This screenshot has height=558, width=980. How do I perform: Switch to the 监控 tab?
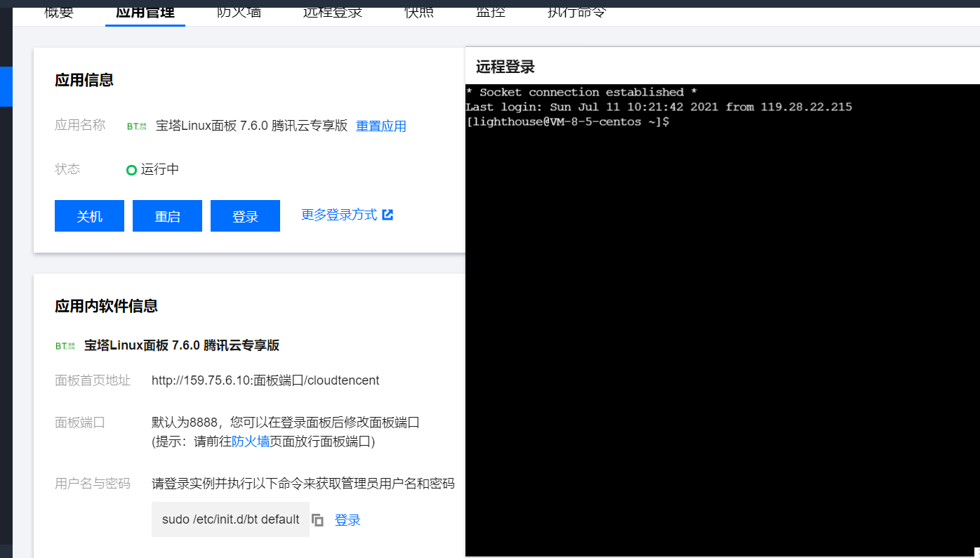point(491,12)
